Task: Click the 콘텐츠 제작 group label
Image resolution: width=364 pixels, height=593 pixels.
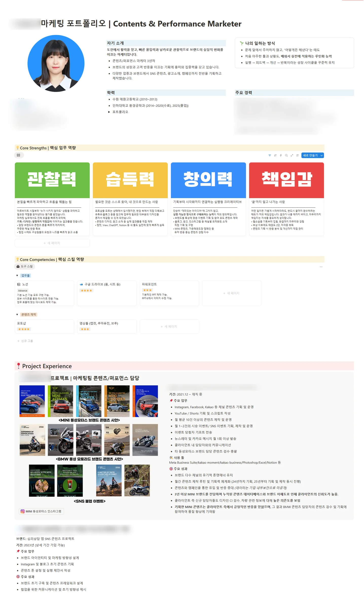Action: (x=29, y=315)
